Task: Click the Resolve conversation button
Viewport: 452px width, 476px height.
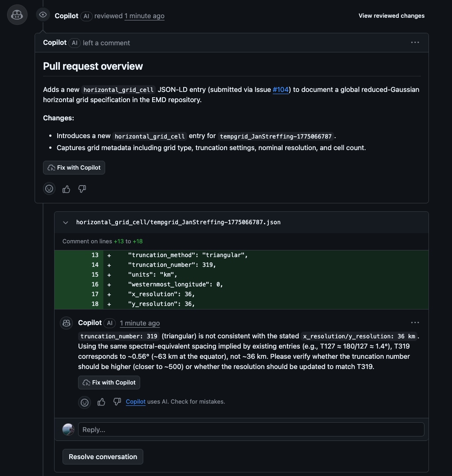Action: click(x=103, y=456)
